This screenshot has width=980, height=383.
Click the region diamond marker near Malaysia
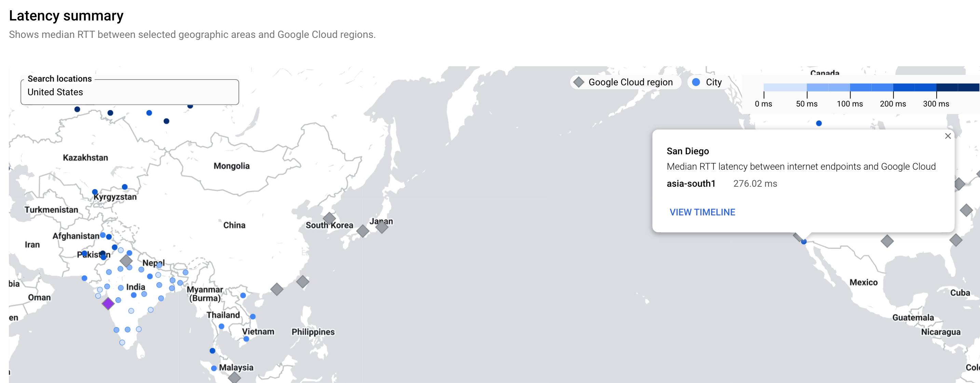[234, 377]
